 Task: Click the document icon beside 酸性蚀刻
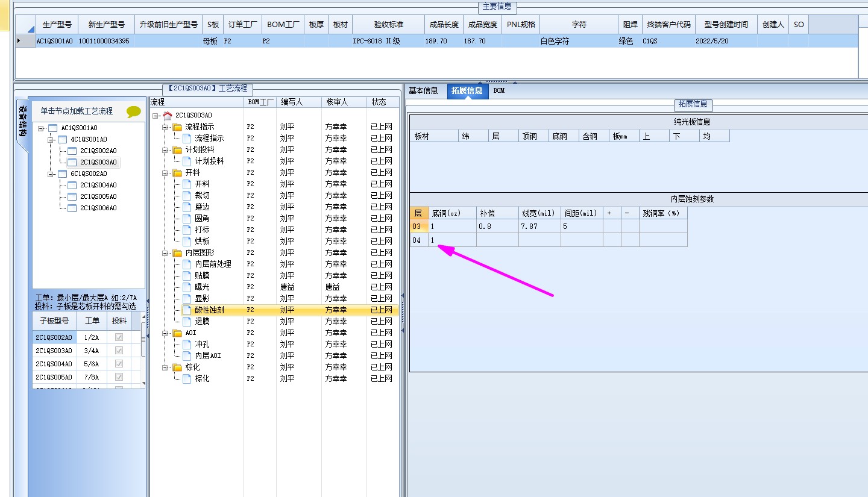point(187,310)
